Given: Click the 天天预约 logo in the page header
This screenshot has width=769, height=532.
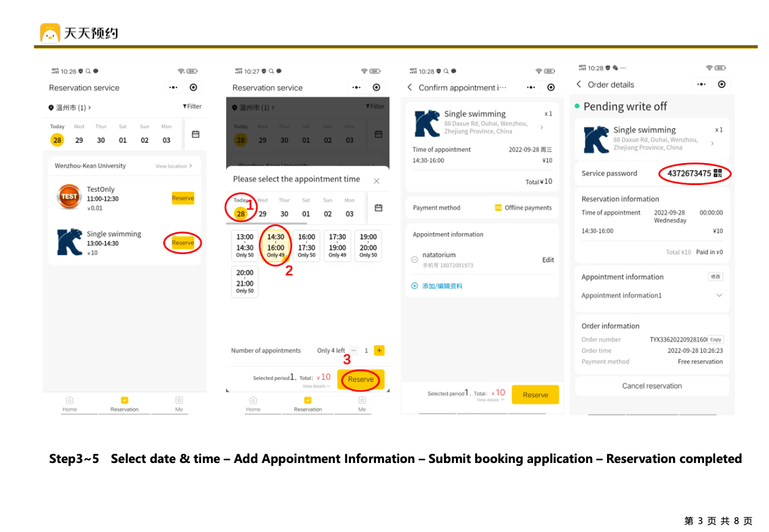Looking at the screenshot, I should pyautogui.click(x=79, y=33).
